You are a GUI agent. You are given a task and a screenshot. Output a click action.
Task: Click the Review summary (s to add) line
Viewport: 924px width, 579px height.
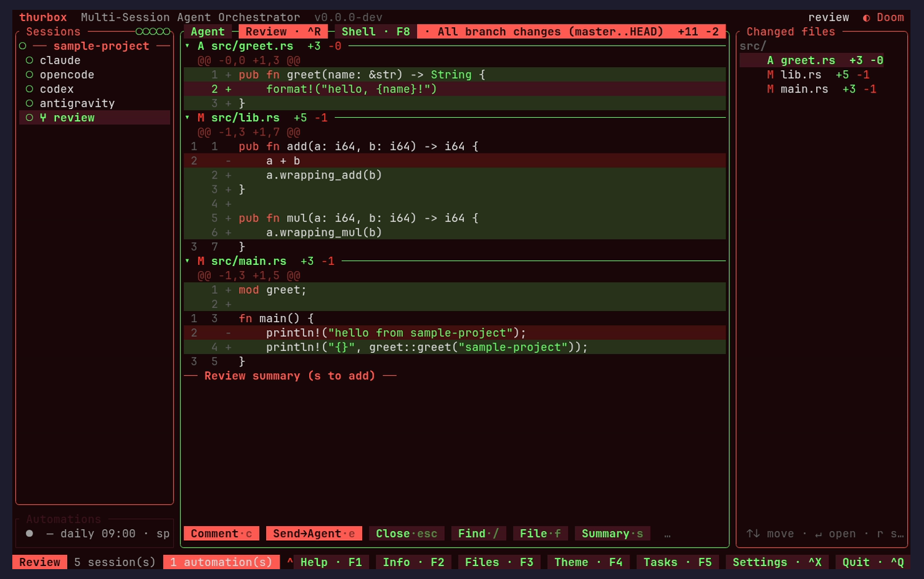[x=290, y=376]
